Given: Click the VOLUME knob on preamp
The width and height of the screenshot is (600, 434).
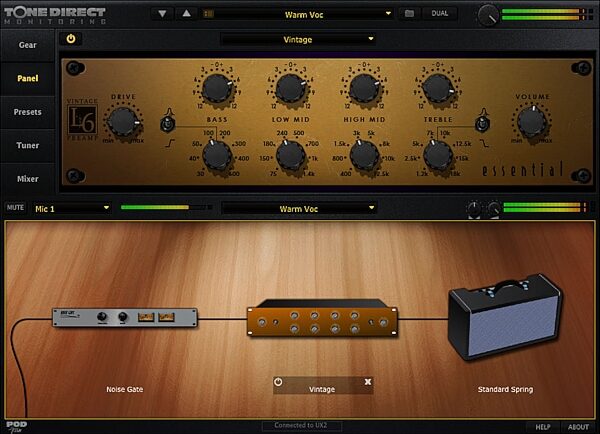Looking at the screenshot, I should tap(532, 121).
